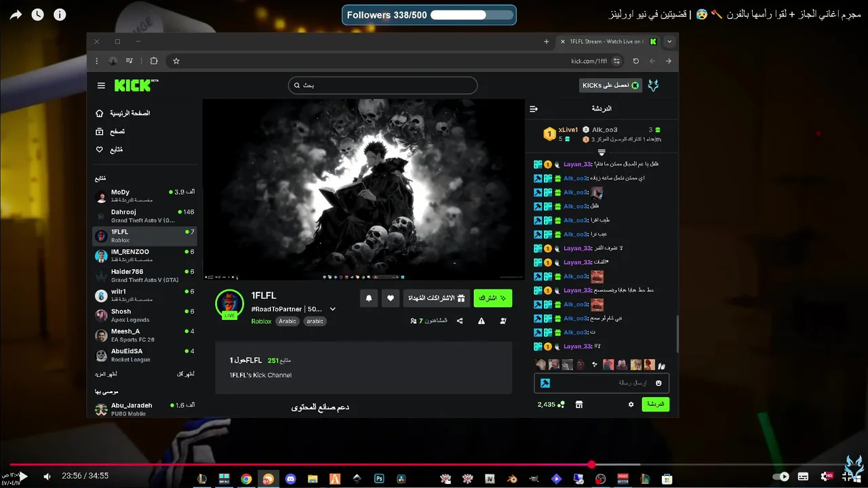
Task: Toggle the notification bell button
Action: coord(369,298)
